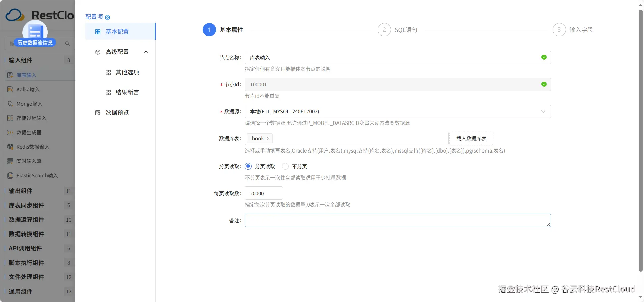The height and width of the screenshot is (302, 644).
Task: Go to step 1 基本属性 circle
Action: (x=209, y=30)
